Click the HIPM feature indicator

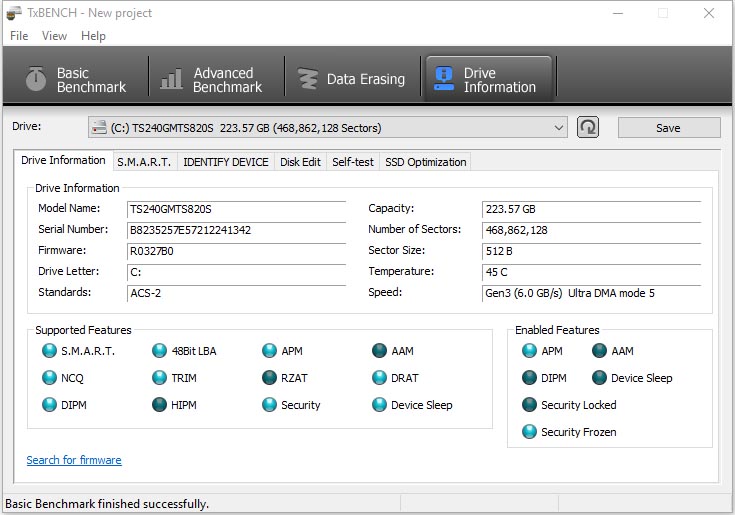tap(159, 404)
